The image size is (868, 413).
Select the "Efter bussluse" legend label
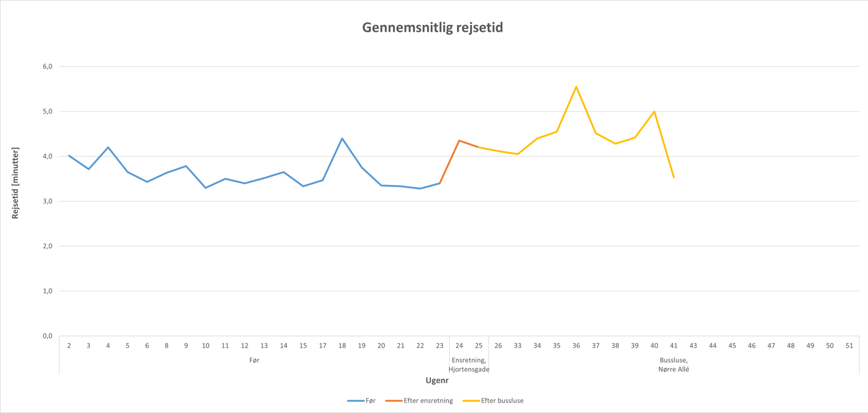[x=502, y=401]
